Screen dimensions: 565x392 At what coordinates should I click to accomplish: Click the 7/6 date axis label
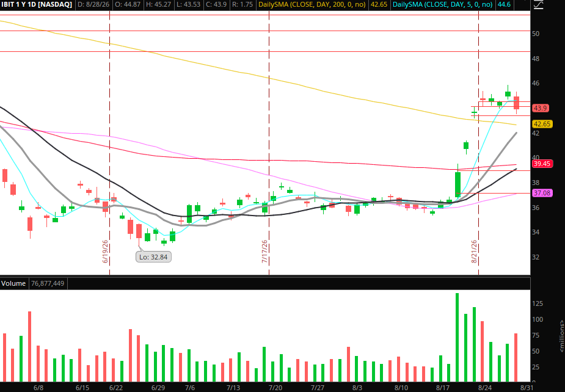click(x=190, y=388)
